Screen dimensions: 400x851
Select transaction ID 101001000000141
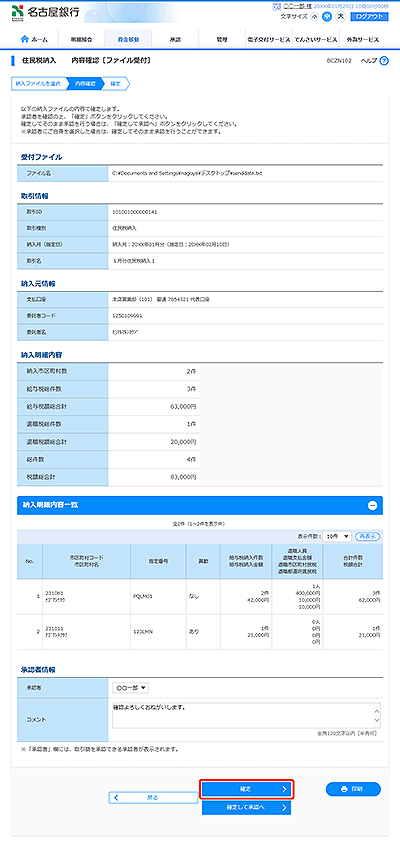pyautogui.click(x=134, y=212)
